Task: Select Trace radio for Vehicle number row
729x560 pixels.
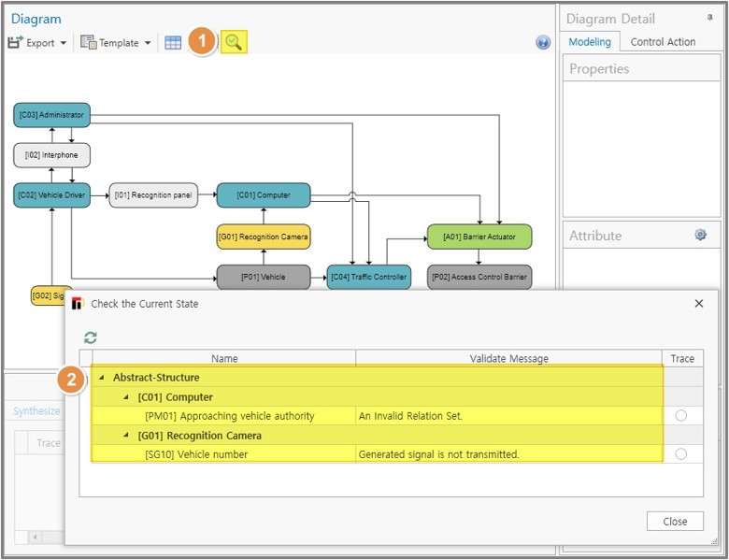Action: 680,454
